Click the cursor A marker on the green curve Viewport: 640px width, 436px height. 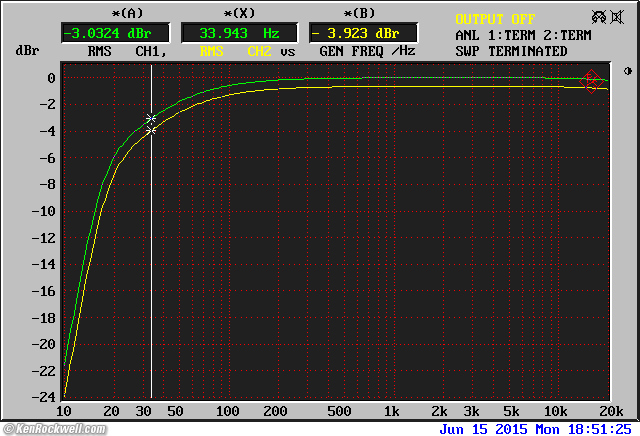click(151, 118)
